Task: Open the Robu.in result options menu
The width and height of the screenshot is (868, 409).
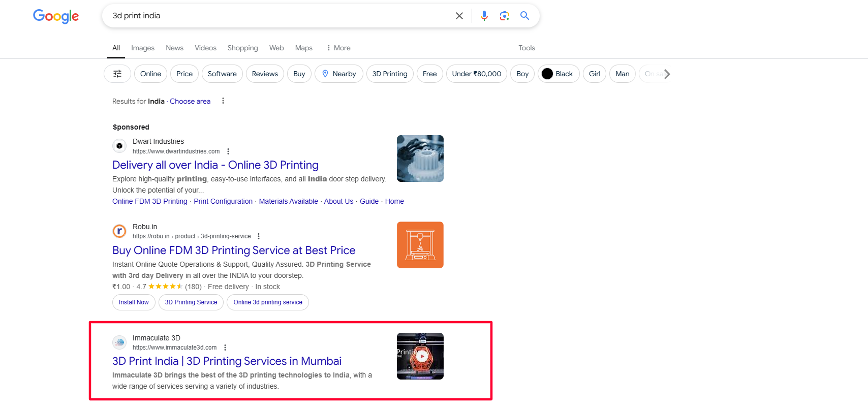Action: [x=259, y=236]
